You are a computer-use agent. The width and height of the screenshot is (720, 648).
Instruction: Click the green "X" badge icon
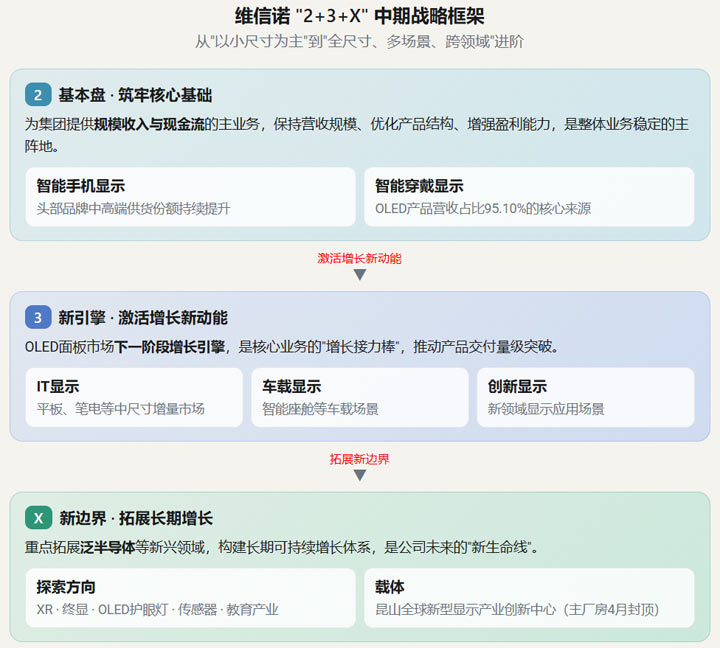click(39, 518)
